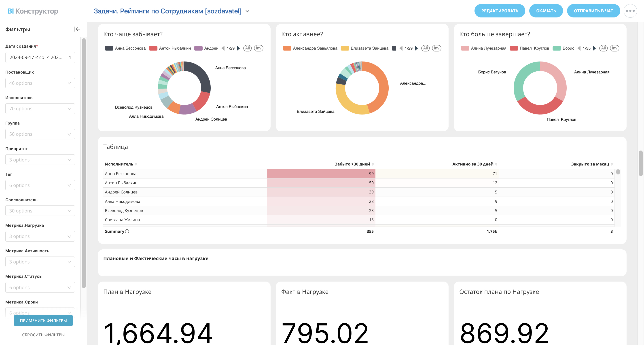Expand the Постановщик filter dropdown
Viewport: 644px width, 348px height.
pyautogui.click(x=40, y=83)
